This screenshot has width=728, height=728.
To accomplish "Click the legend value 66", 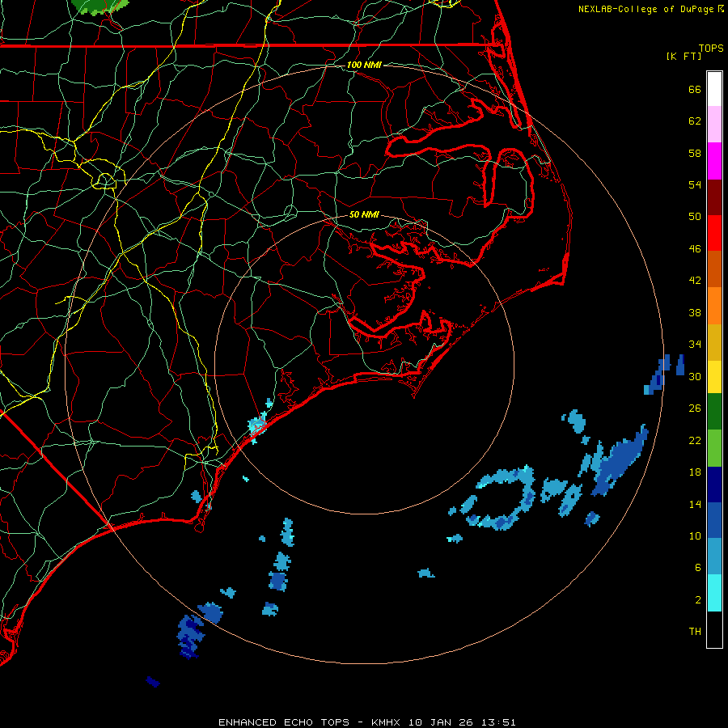I will tap(695, 89).
